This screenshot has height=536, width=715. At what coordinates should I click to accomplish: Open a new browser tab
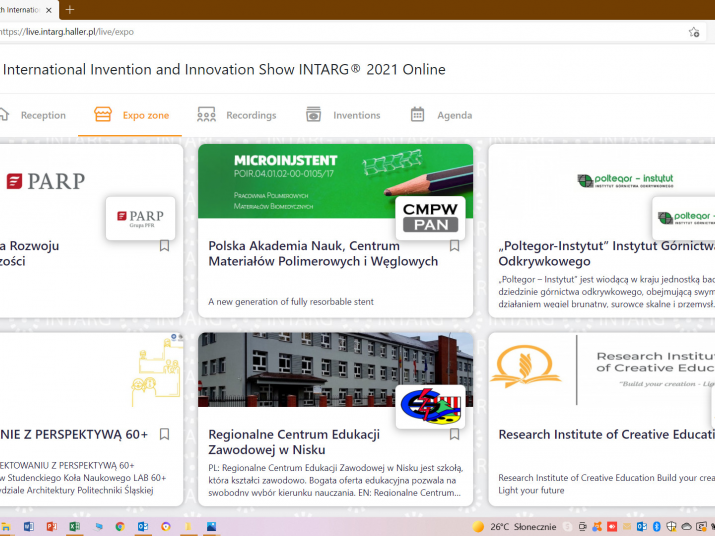pyautogui.click(x=69, y=10)
